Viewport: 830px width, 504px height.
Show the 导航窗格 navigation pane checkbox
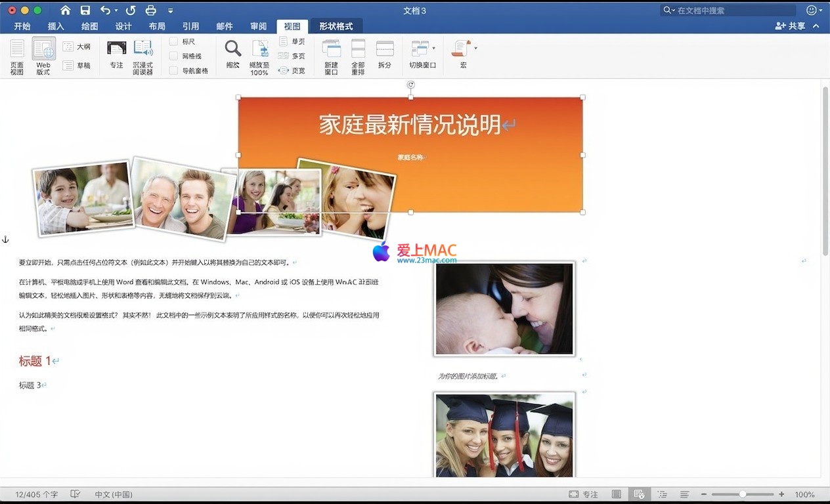click(174, 70)
